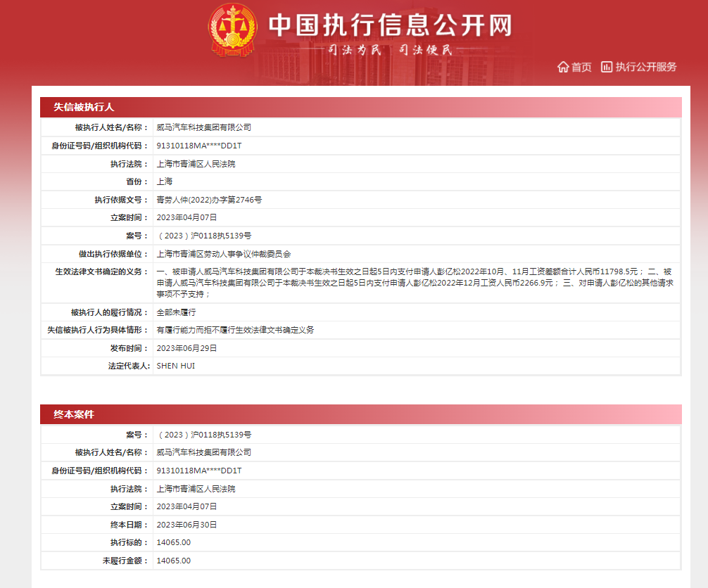708x588 pixels.
Task: Click filing date in 终本案件 table
Action: (x=187, y=507)
